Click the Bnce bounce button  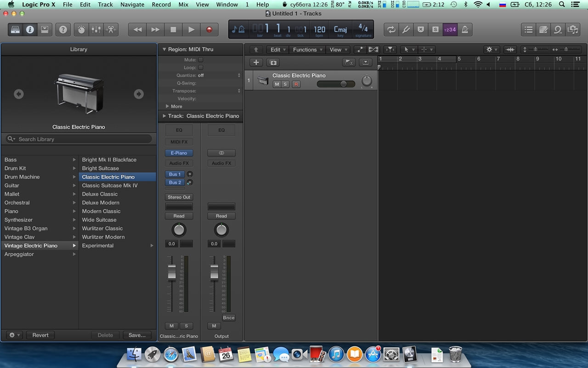click(x=228, y=318)
